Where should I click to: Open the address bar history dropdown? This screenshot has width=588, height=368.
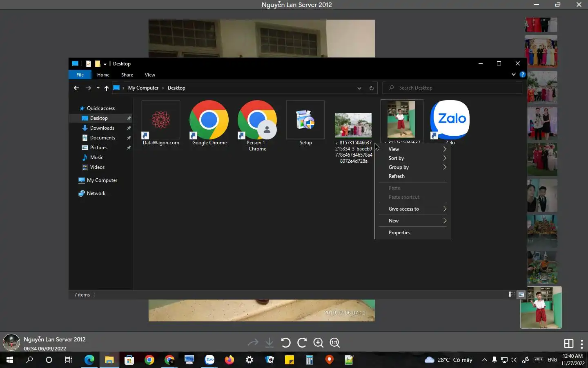tap(359, 88)
